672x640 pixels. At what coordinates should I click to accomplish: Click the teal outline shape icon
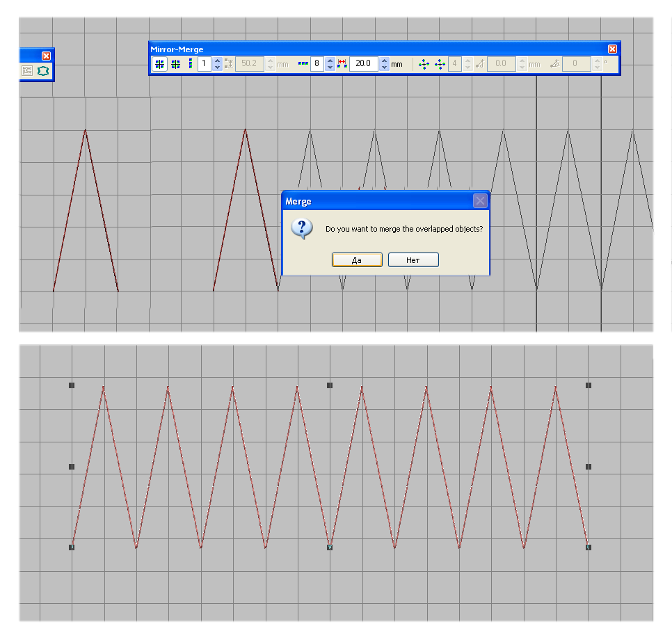(43, 71)
